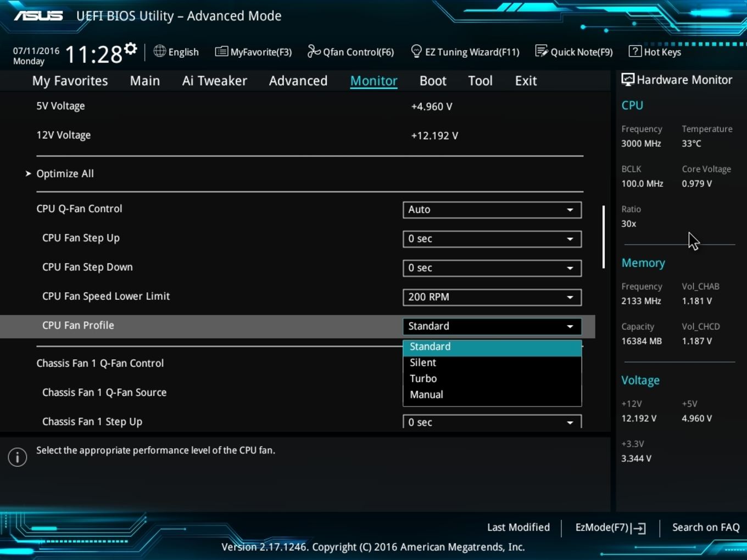The width and height of the screenshot is (747, 560).
Task: Select Chassis Fan 1 Q-Fan Source row
Action: coord(104,393)
